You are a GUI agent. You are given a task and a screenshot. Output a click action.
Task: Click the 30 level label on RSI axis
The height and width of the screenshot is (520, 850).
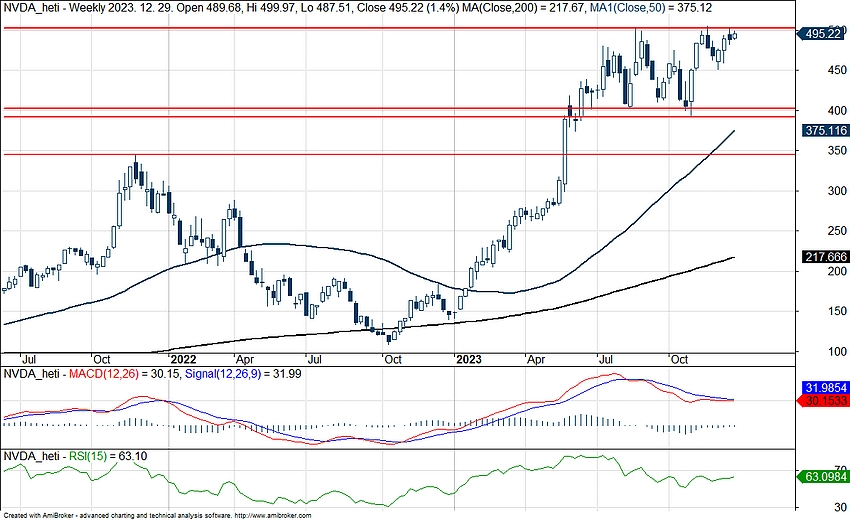pos(841,508)
